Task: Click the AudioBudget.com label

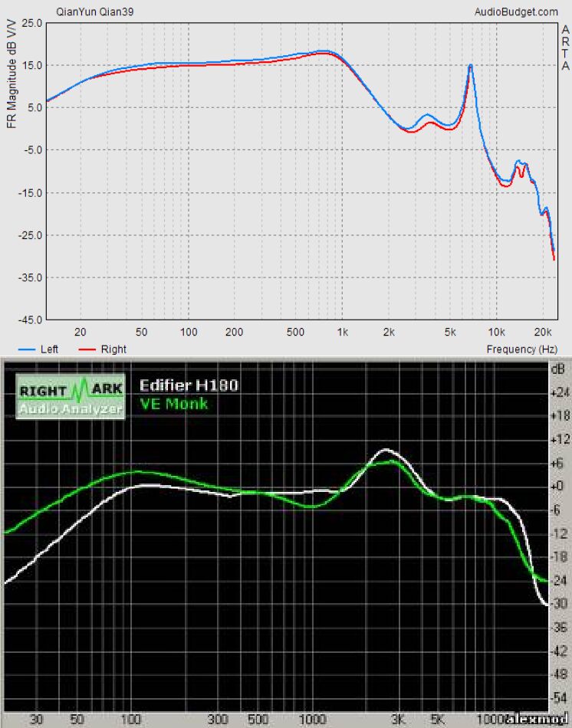Action: coord(516,12)
